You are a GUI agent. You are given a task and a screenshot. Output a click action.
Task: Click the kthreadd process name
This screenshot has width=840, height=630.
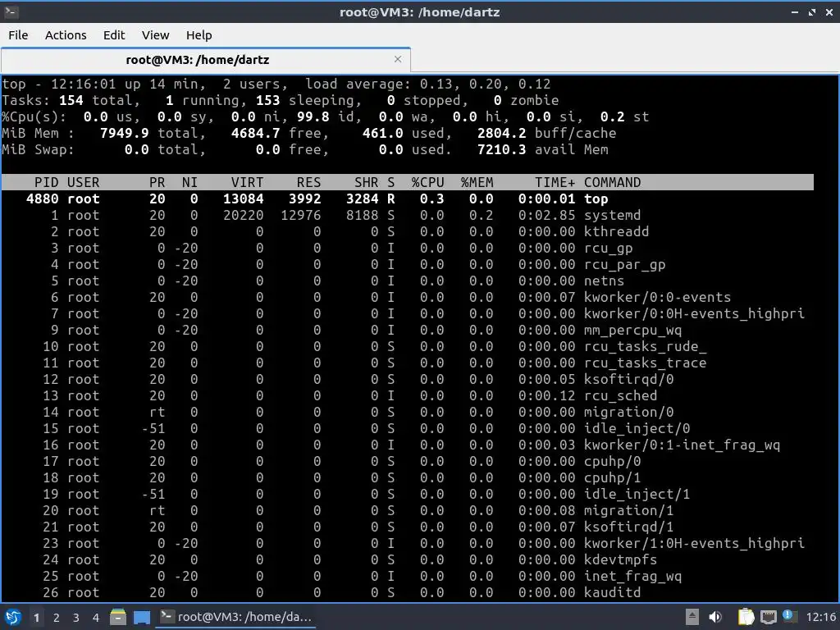[616, 232]
